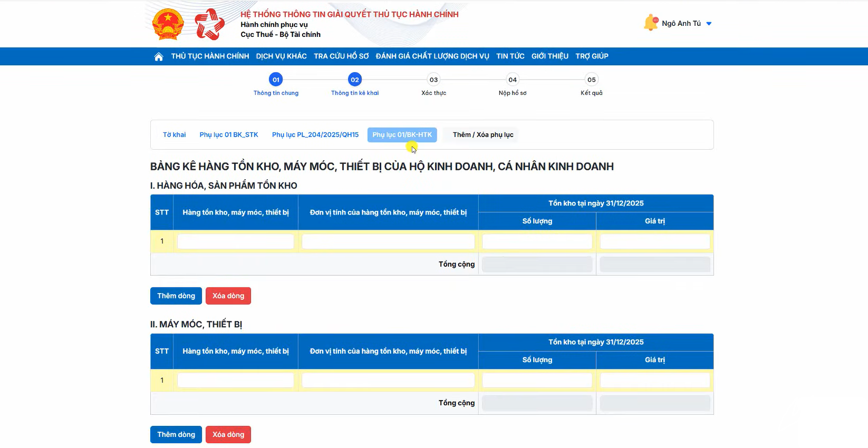
Task: Open the TRA CỨU HỒ SƠ menu
Action: (341, 56)
